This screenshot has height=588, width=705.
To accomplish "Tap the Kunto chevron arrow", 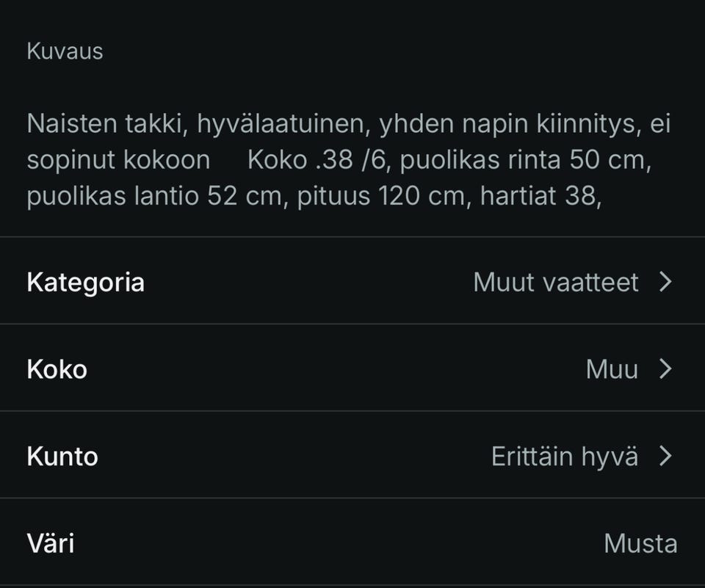I will tap(665, 456).
